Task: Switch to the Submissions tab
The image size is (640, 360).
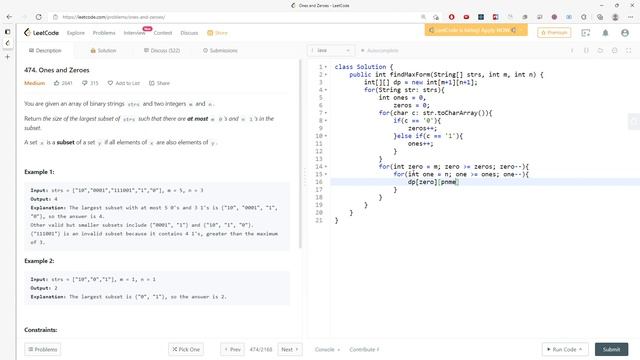Action: [220, 51]
